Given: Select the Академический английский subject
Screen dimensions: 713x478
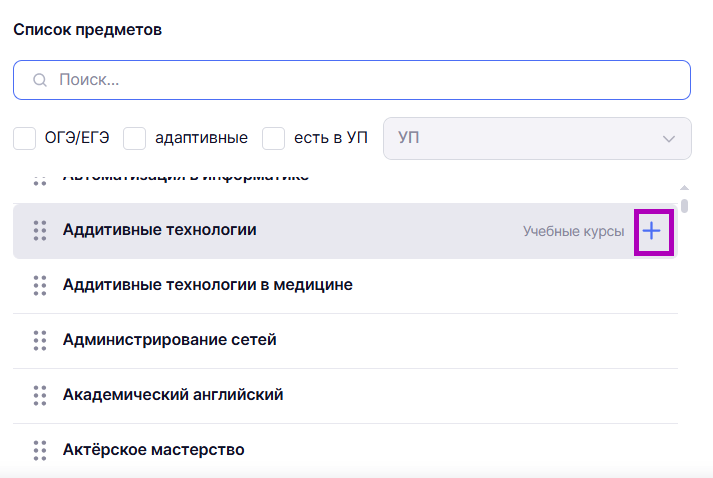Looking at the screenshot, I should [x=345, y=396].
